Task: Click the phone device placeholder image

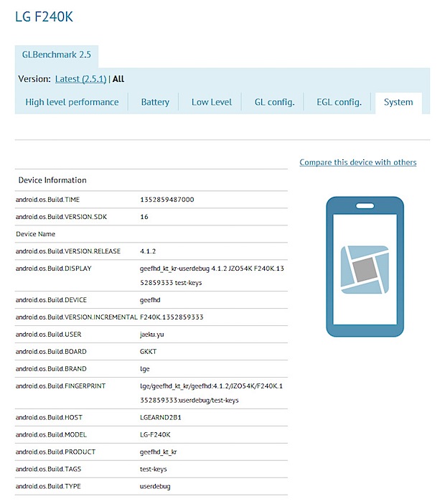Action: click(x=365, y=266)
